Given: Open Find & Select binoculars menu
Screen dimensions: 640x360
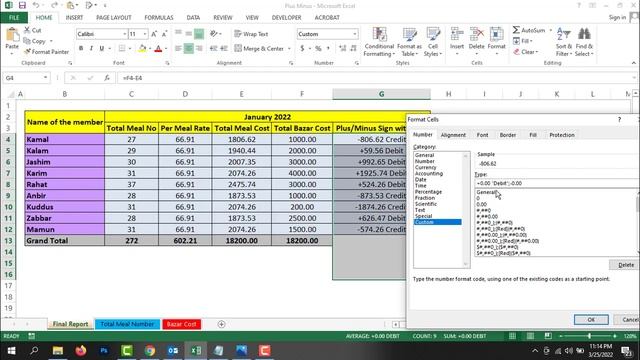Looking at the screenshot, I should point(584,42).
